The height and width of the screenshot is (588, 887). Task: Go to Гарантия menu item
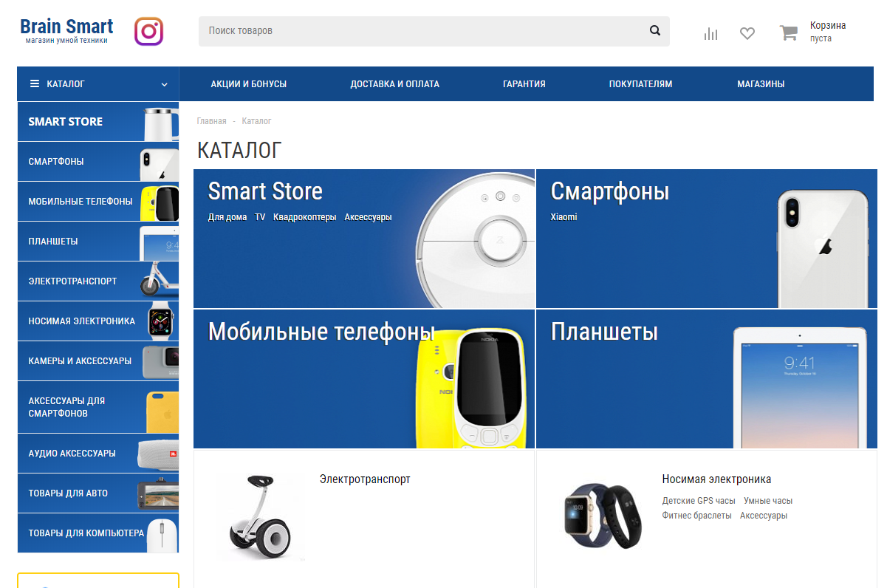coord(524,84)
